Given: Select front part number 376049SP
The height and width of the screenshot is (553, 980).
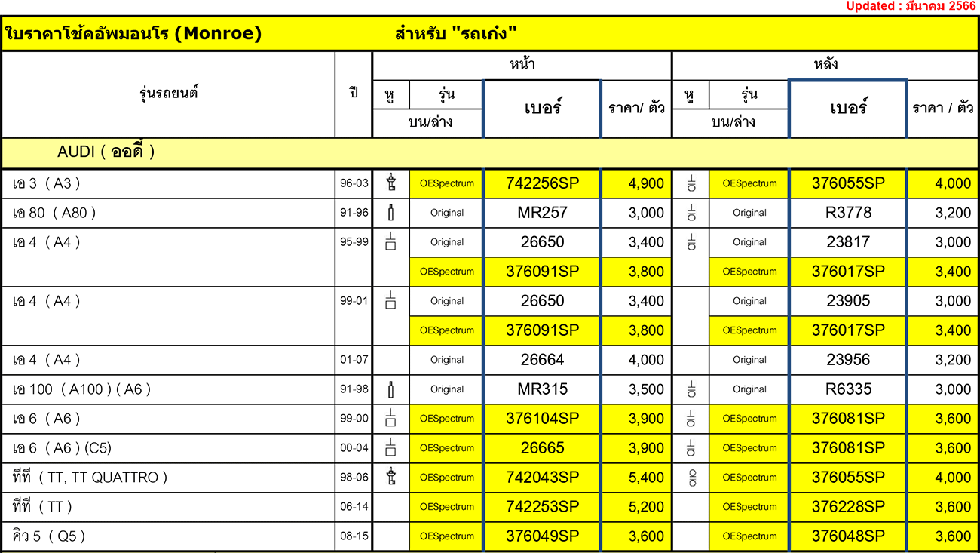Looking at the screenshot, I should tap(542, 536).
